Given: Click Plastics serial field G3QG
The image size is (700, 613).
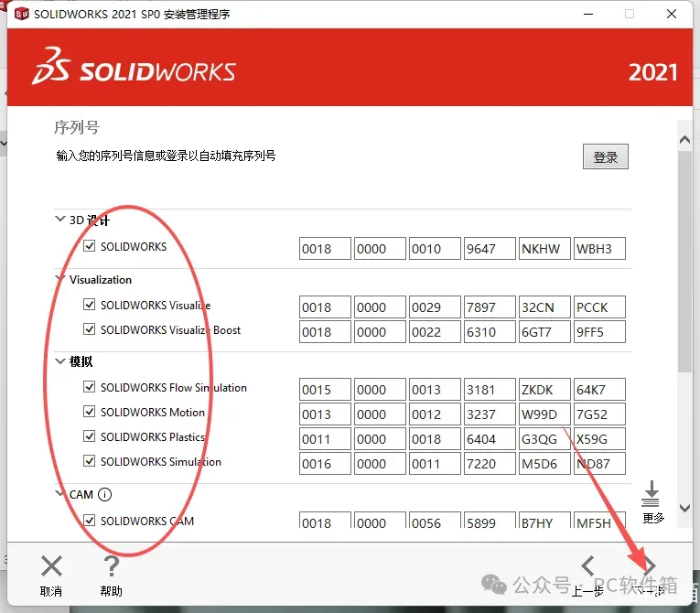Looking at the screenshot, I should point(544,438).
